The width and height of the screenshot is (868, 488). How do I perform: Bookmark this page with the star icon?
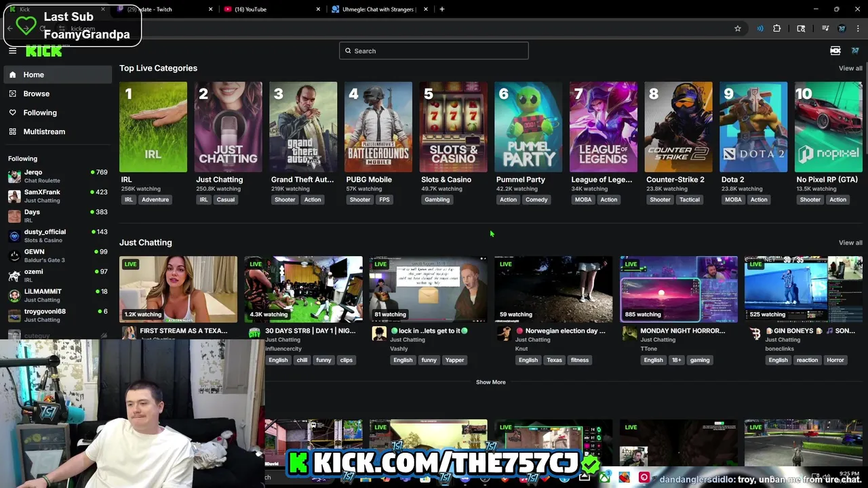pos(738,28)
